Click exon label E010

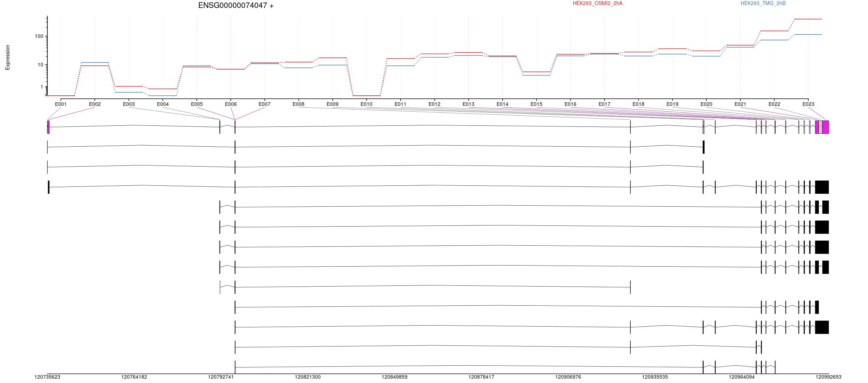tap(366, 104)
